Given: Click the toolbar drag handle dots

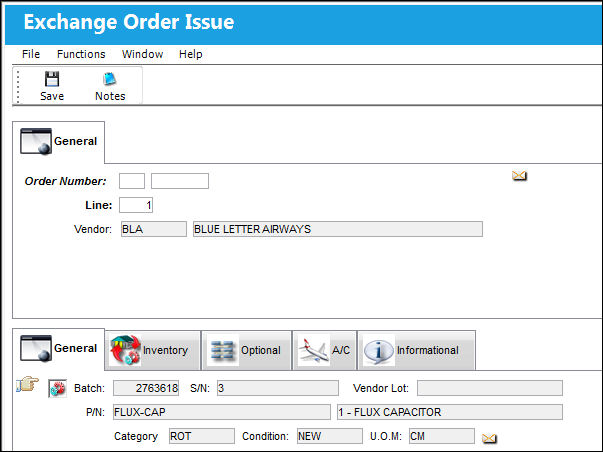Looking at the screenshot, I should [x=18, y=86].
